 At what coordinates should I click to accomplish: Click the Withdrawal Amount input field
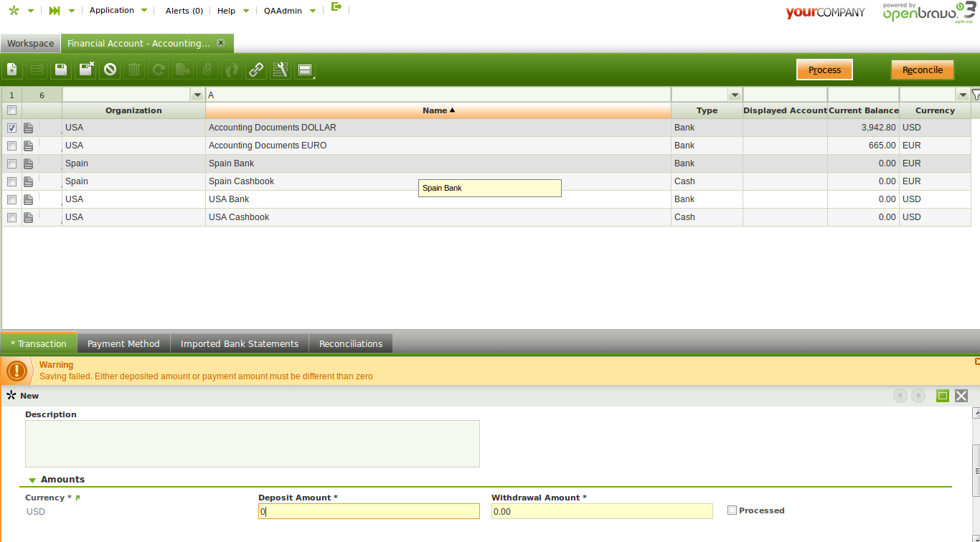coord(601,511)
